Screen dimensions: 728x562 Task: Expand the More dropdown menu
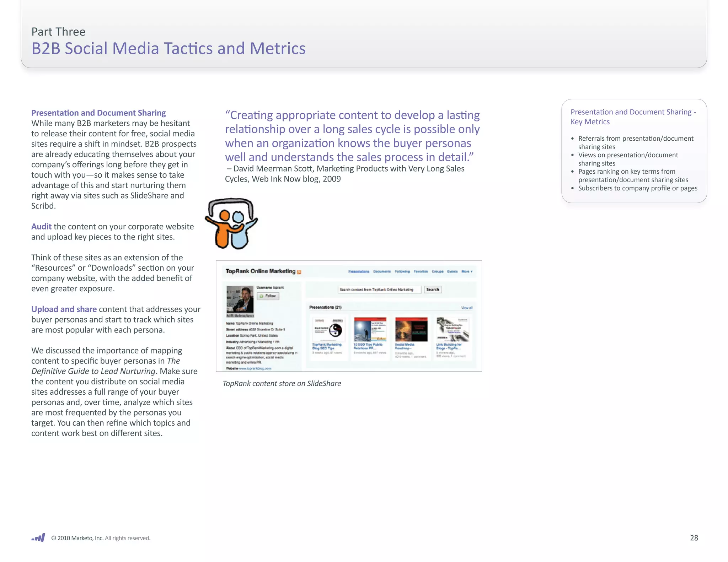tap(467, 271)
